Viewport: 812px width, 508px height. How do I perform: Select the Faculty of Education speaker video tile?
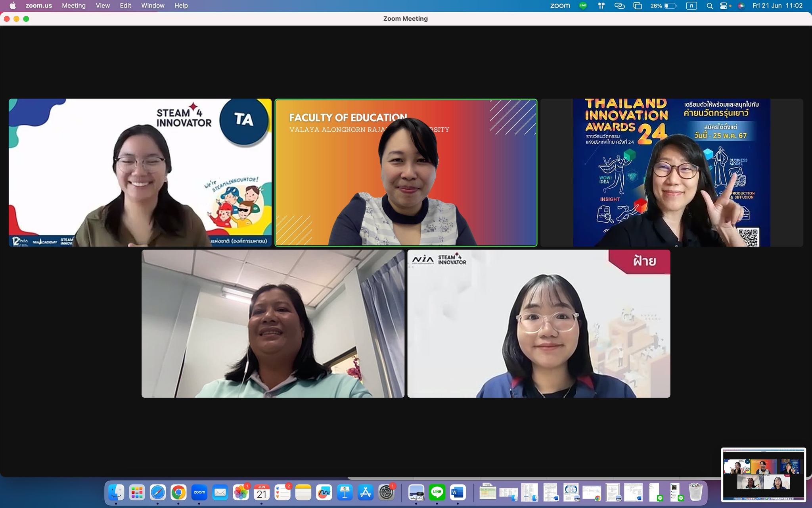[x=406, y=173]
